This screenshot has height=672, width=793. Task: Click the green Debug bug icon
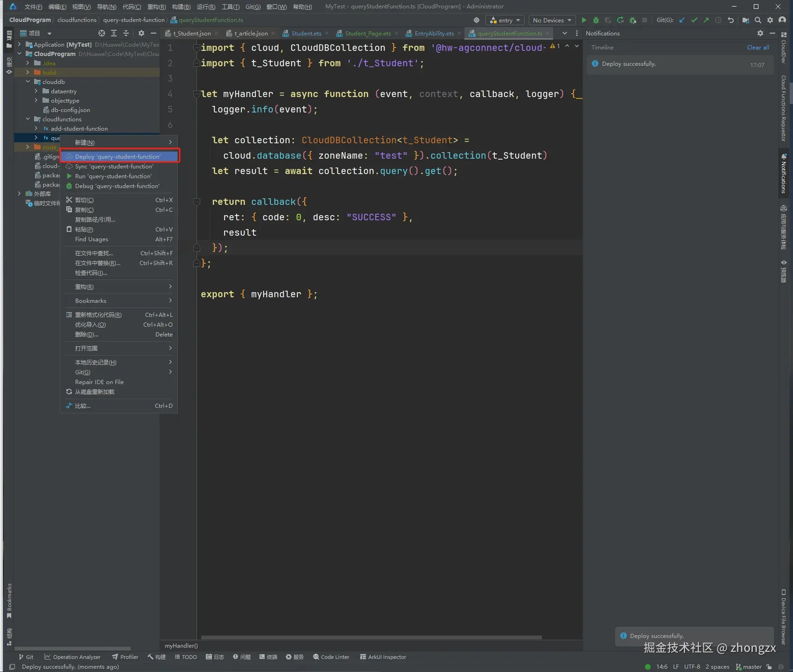596,20
